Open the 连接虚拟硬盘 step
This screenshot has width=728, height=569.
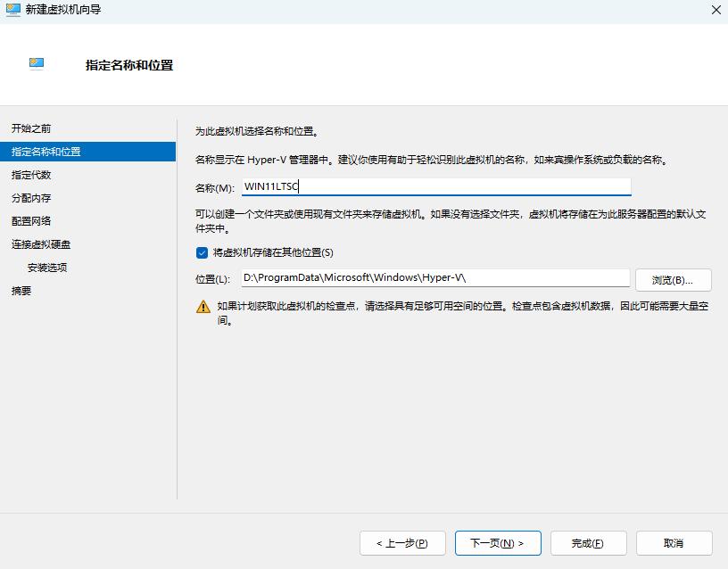(42, 244)
